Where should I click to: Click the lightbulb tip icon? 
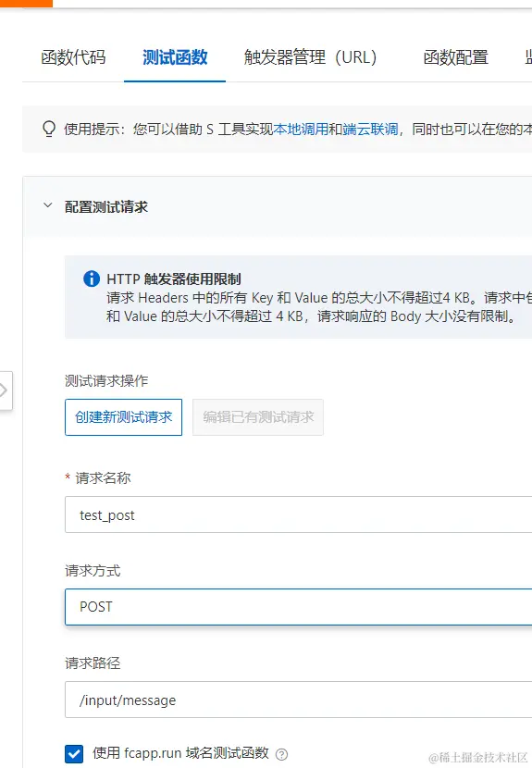pyautogui.click(x=49, y=130)
